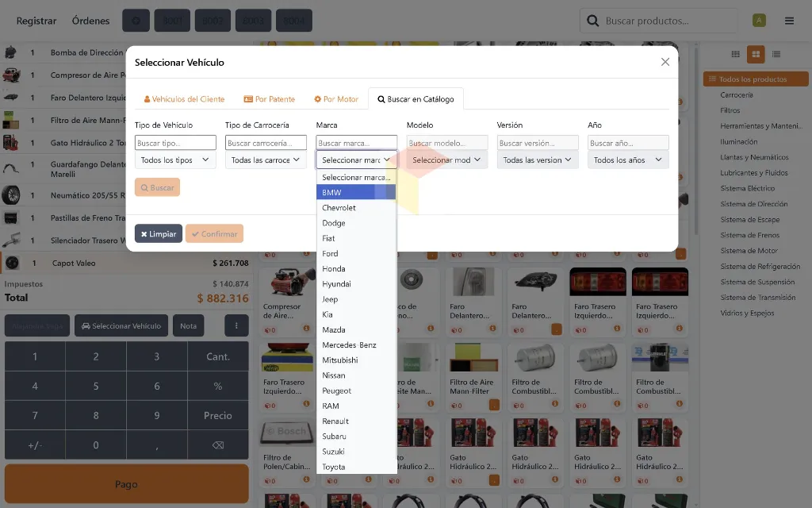Image resolution: width=812 pixels, height=508 pixels.
Task: Open Filtro de Aire Mann-Filter product card
Action: tap(473, 377)
